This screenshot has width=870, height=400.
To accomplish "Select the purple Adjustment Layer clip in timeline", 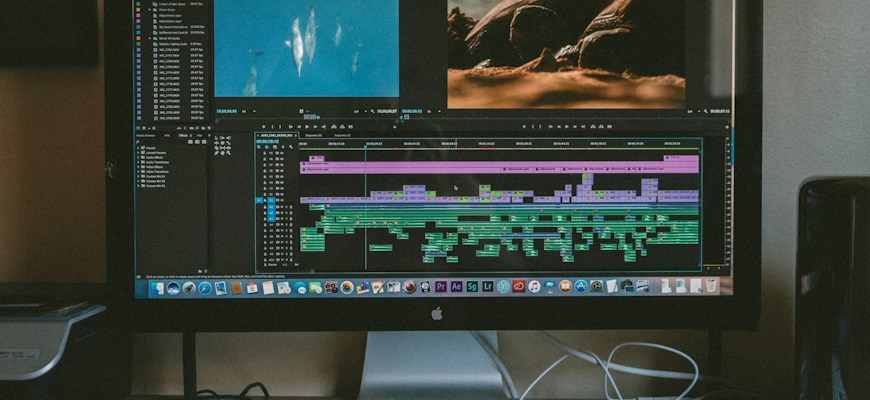I will tap(498, 164).
